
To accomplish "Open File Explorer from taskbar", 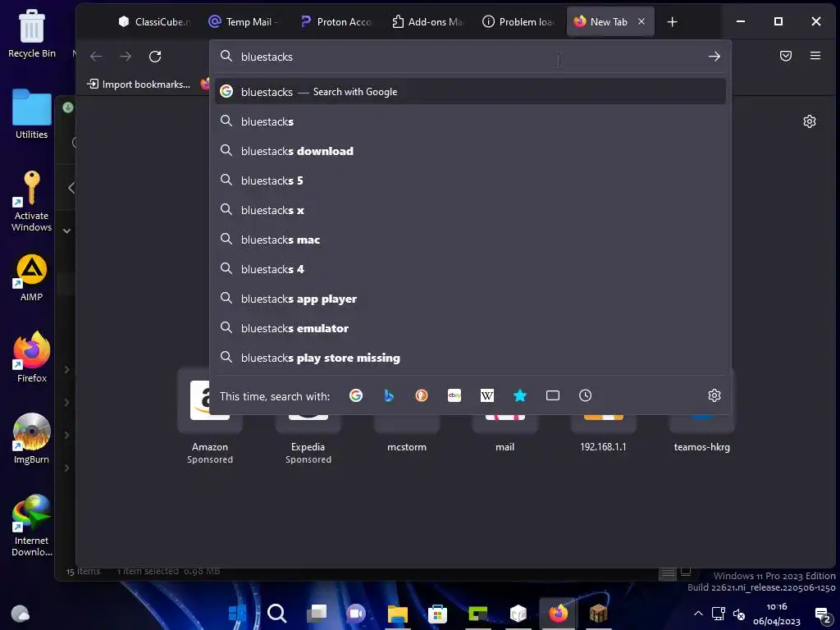I will (398, 613).
